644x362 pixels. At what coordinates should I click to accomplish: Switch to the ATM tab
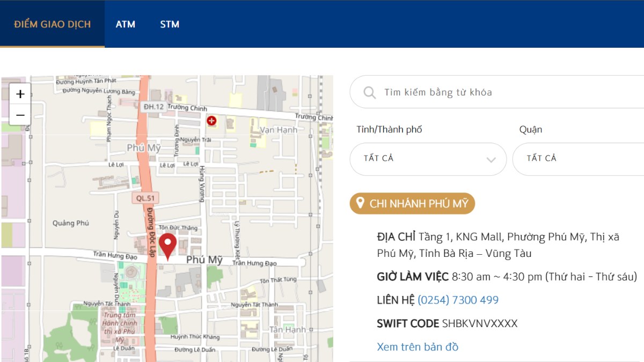[126, 24]
